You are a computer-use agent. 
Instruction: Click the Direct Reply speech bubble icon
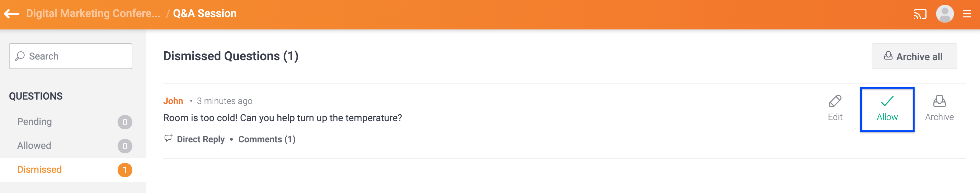pos(168,138)
